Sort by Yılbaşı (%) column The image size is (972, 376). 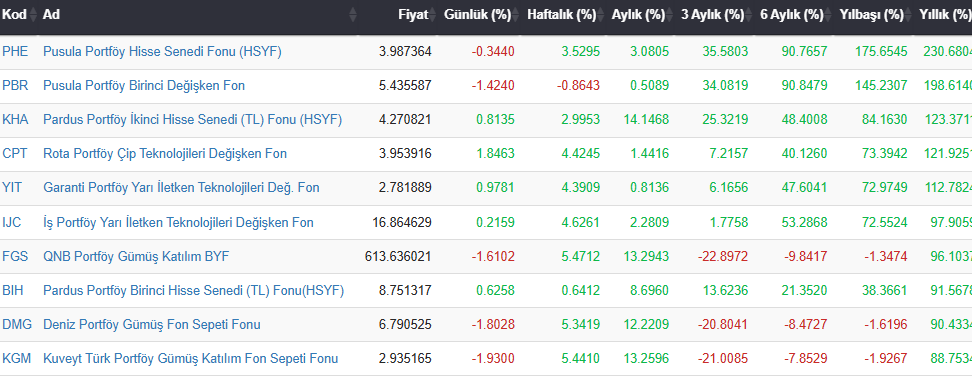click(x=872, y=15)
